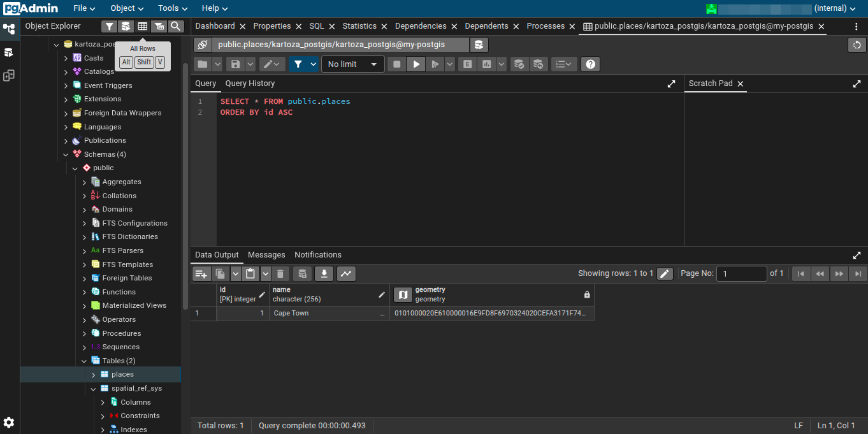Expand the filter options dropdown arrow
The image size is (868, 434).
[313, 64]
